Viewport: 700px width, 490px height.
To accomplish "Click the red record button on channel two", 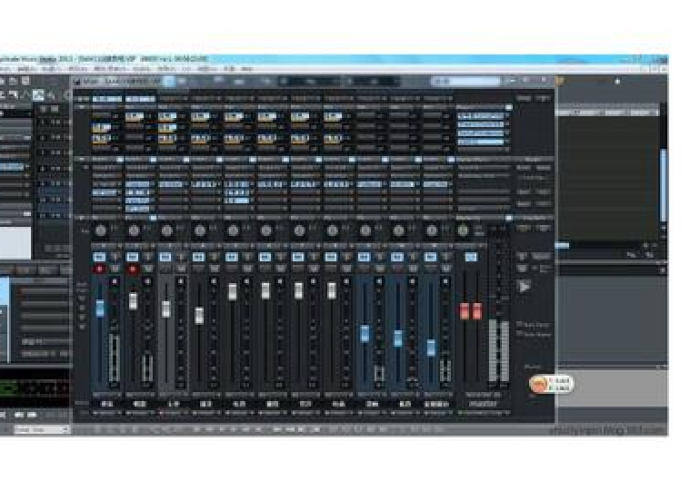I will click(132, 269).
